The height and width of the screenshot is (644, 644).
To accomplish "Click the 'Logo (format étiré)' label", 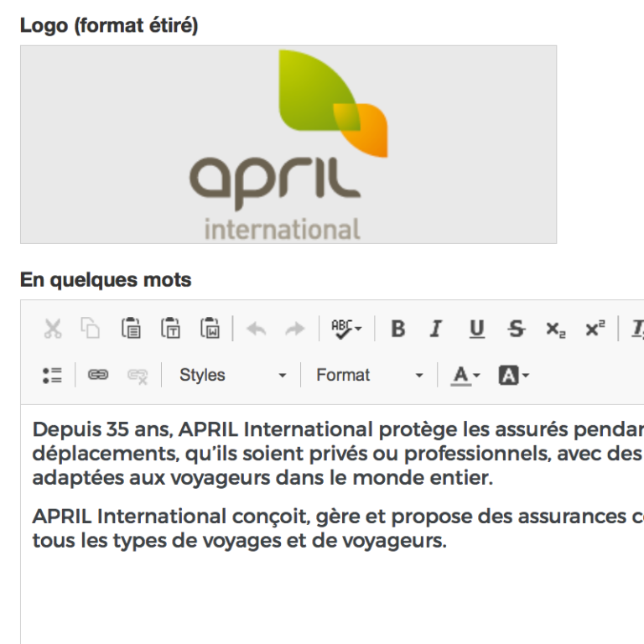I will click(x=109, y=25).
